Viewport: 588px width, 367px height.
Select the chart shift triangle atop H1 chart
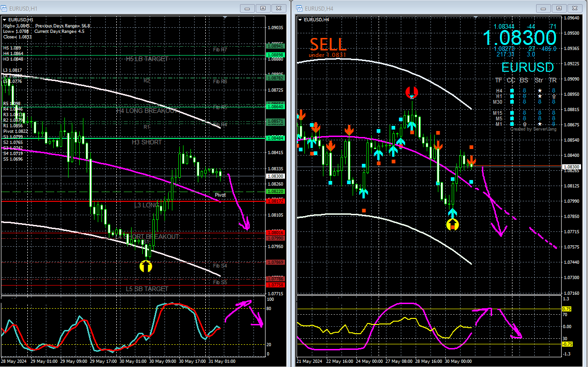click(x=225, y=18)
